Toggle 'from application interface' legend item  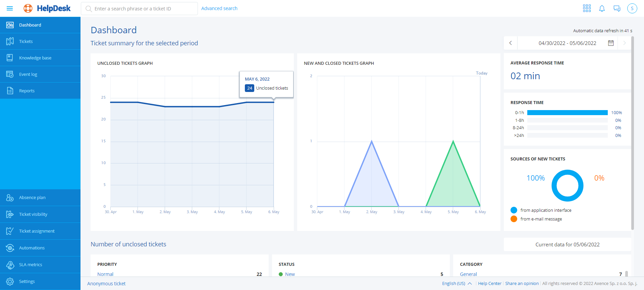pyautogui.click(x=545, y=210)
